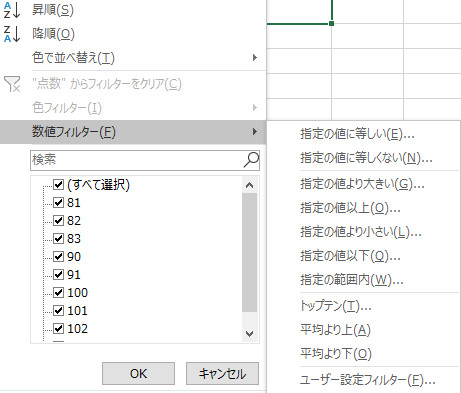Click the magnifier icon in the search box
Viewport: 461px width, 393px height.
tap(251, 160)
